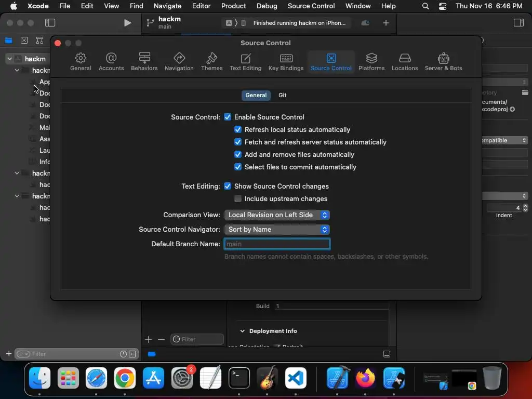Click the Run play button in Xcode toolbar
Viewport: 532px width, 399px height.
click(x=127, y=23)
